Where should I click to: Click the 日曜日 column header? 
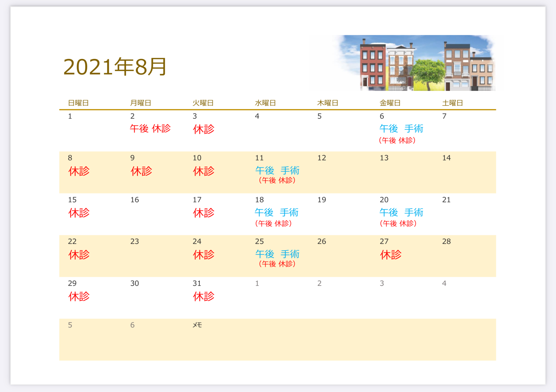[x=78, y=103]
